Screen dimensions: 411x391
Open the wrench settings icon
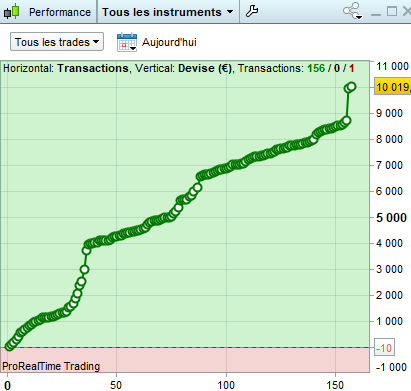click(x=252, y=11)
